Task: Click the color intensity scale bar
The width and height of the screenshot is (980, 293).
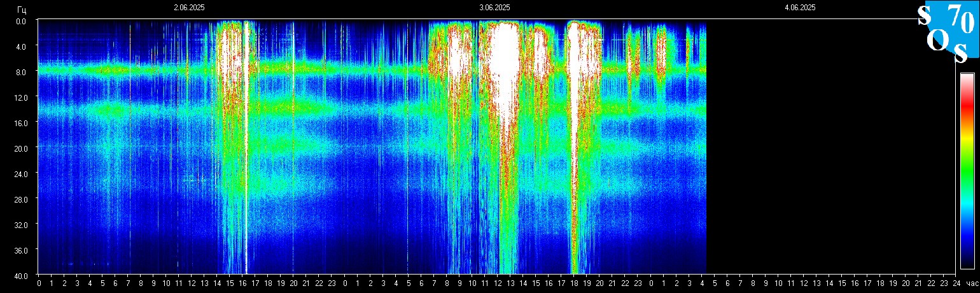Action: pos(967,171)
